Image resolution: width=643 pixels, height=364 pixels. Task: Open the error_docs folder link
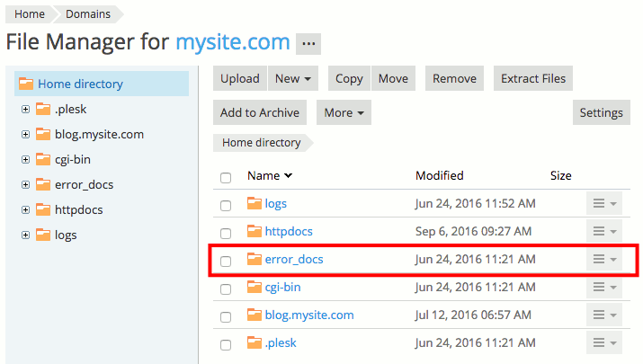click(x=294, y=260)
